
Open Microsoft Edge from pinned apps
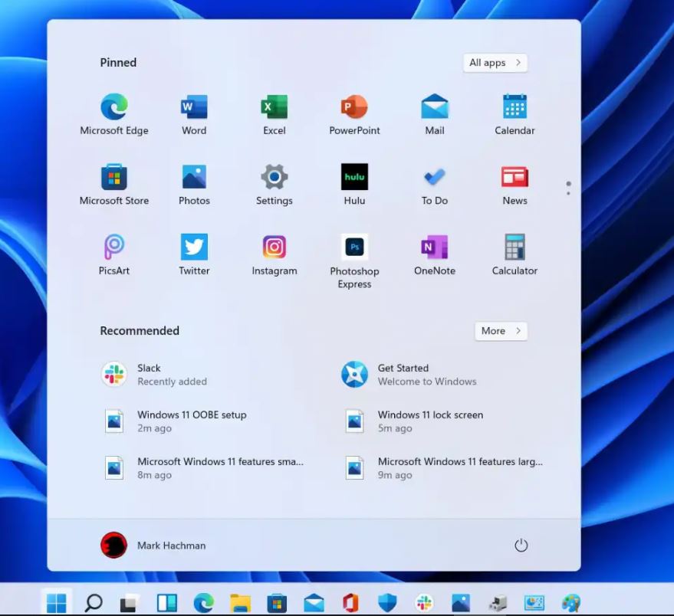coord(114,114)
